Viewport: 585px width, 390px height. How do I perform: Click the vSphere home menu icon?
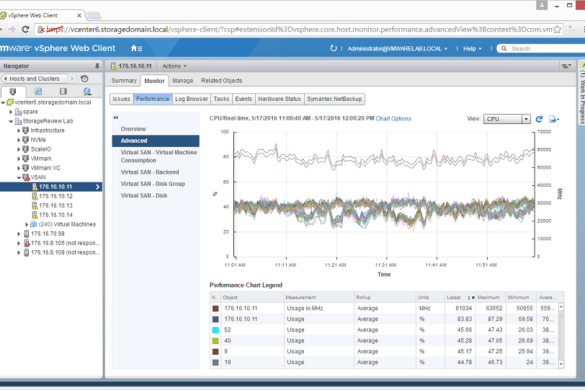(x=136, y=48)
